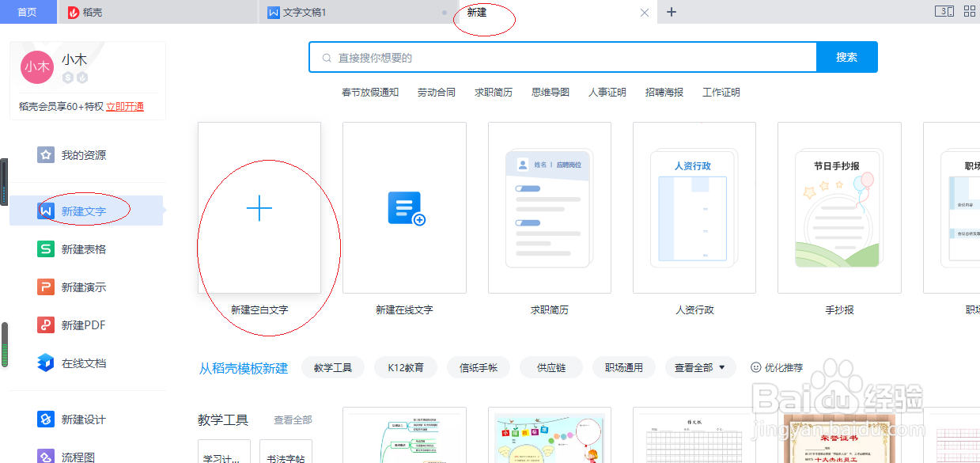Click the 在线文档 blue cube icon

[x=46, y=363]
